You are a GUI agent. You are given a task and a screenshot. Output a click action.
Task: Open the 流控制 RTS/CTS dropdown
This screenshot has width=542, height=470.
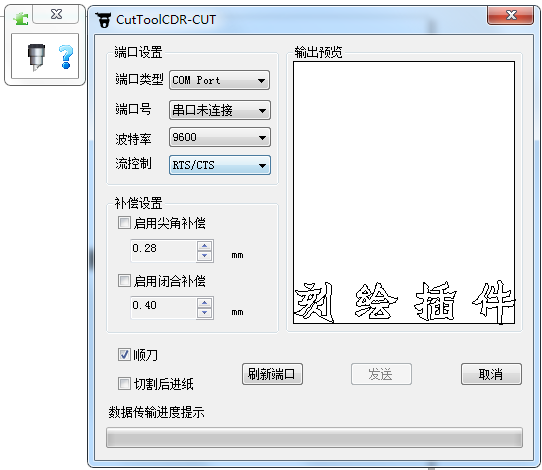click(x=219, y=165)
